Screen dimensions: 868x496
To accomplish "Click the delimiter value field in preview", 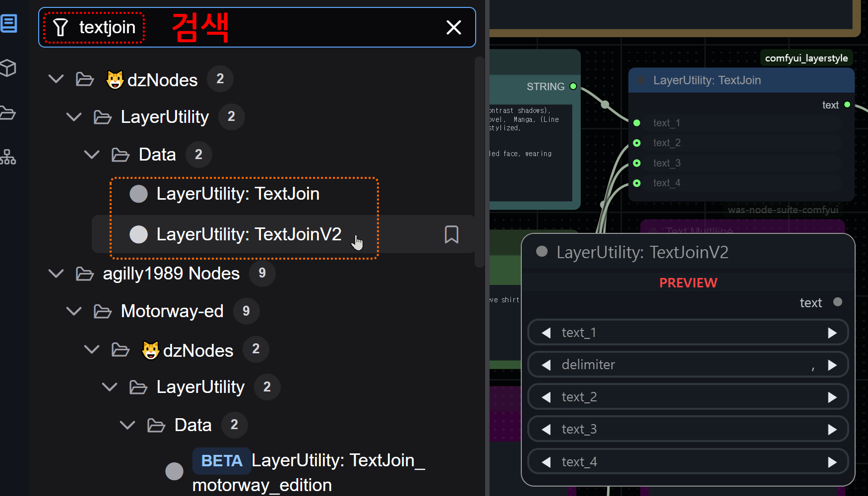I will point(688,365).
